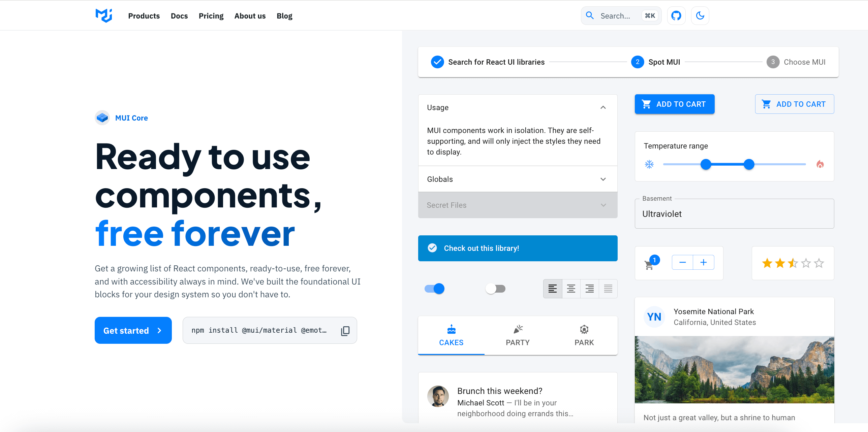
Task: Select center text alignment toggle
Action: pyautogui.click(x=571, y=289)
